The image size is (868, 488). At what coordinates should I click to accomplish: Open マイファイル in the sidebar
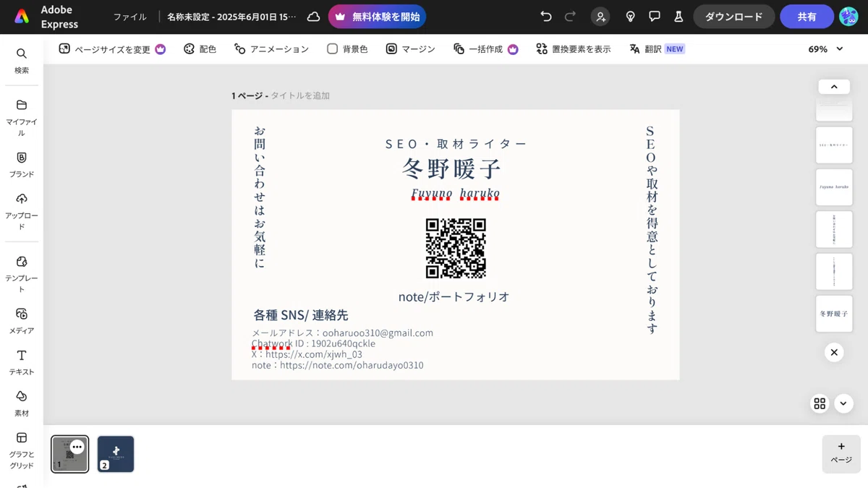point(22,118)
